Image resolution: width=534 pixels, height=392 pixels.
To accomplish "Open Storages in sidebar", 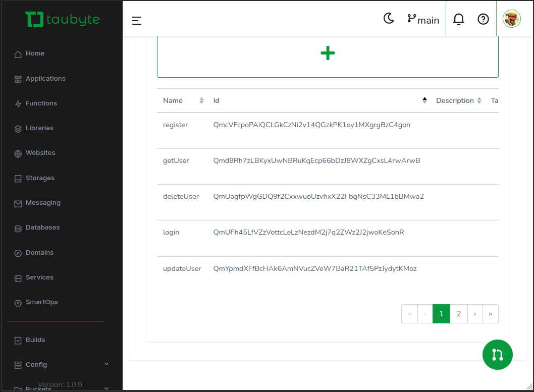I will pyautogui.click(x=40, y=178).
